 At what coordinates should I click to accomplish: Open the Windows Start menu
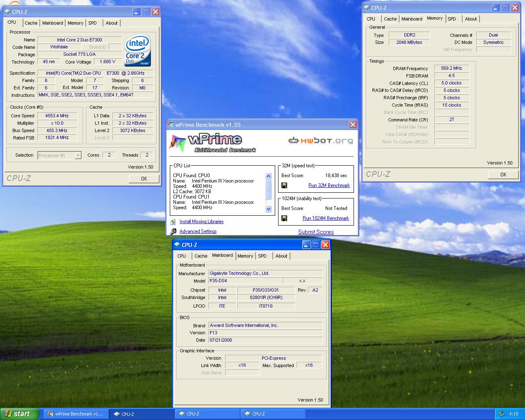[x=20, y=414]
